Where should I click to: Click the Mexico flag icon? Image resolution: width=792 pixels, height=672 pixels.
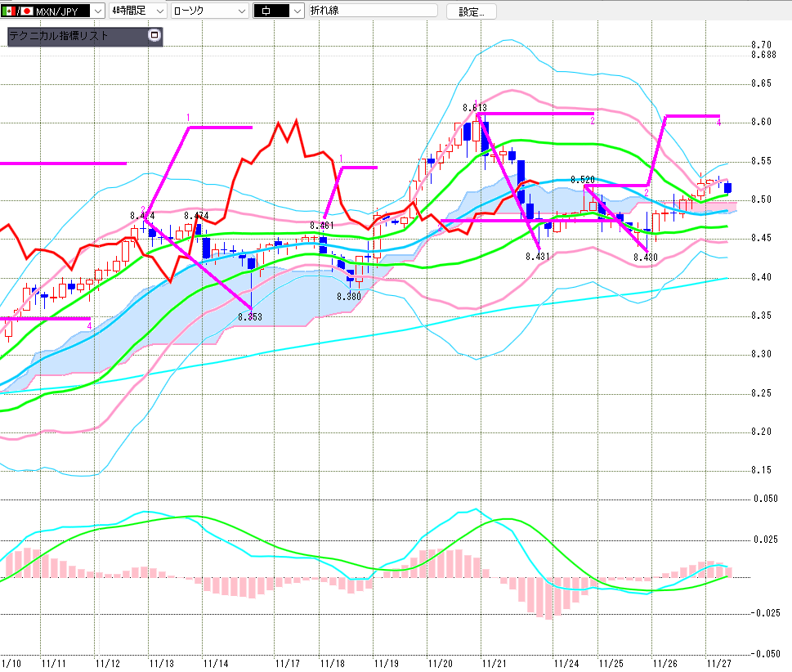tap(8, 11)
